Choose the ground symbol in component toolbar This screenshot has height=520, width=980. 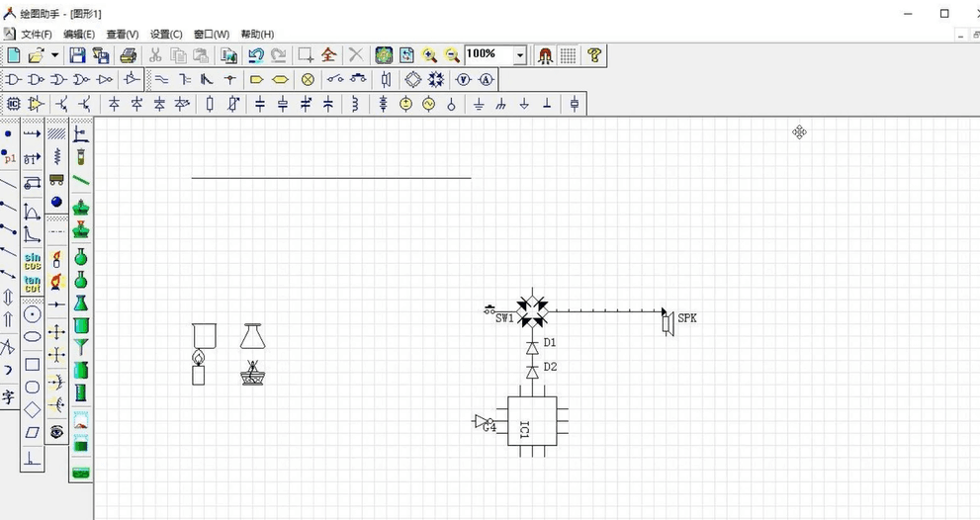click(479, 104)
